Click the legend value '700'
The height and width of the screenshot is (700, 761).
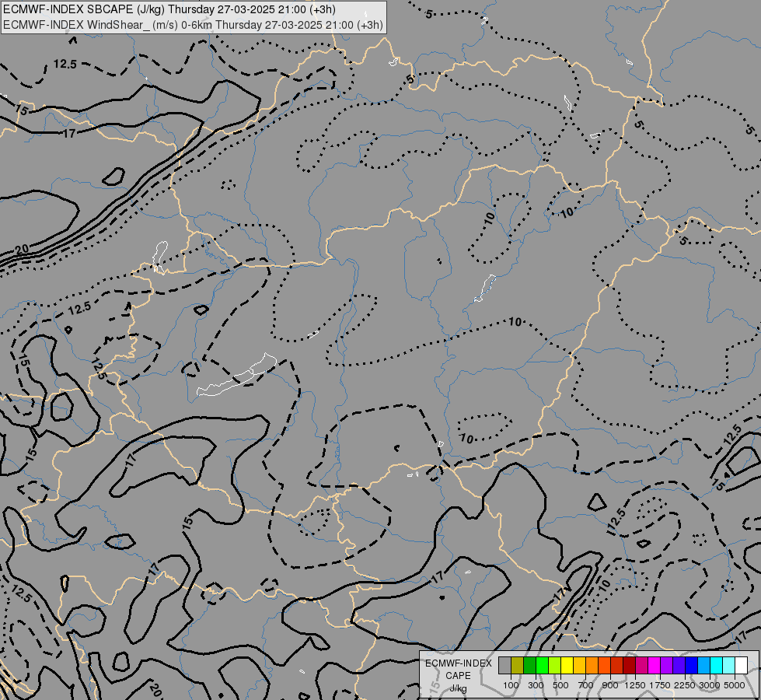tap(586, 685)
